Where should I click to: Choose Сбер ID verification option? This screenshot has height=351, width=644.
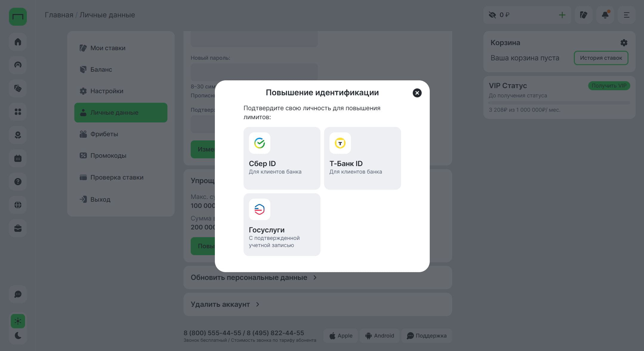(x=282, y=158)
